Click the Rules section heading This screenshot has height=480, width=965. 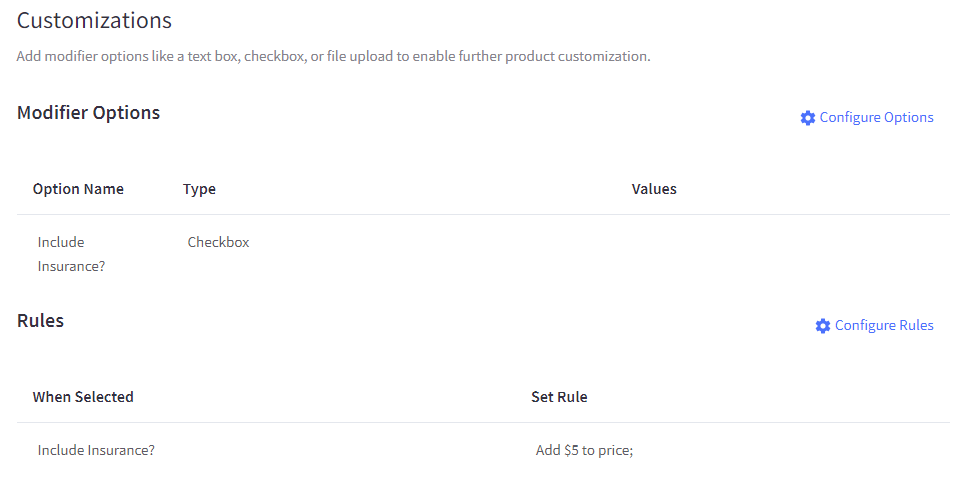(40, 321)
